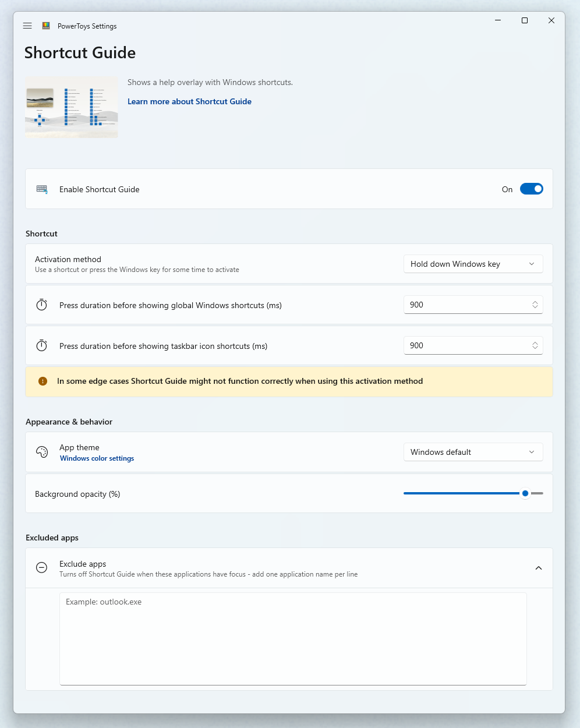
Task: Click the palette icon next to App theme
Action: coord(41,452)
